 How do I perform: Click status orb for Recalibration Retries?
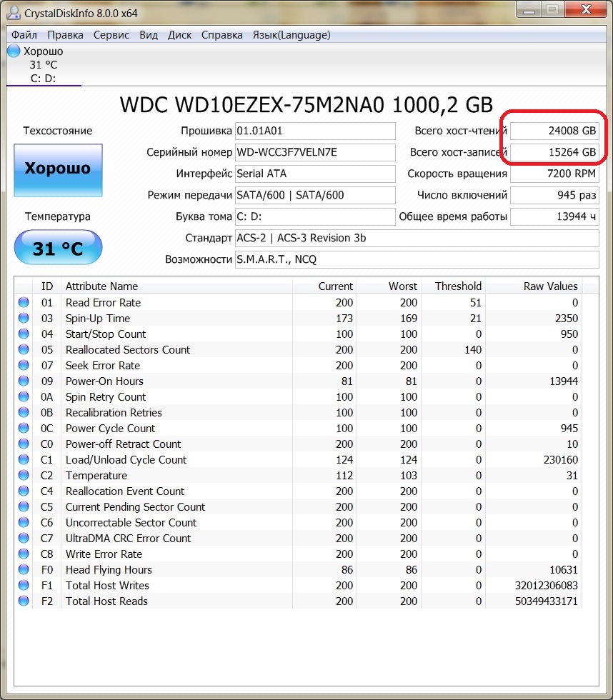point(24,412)
